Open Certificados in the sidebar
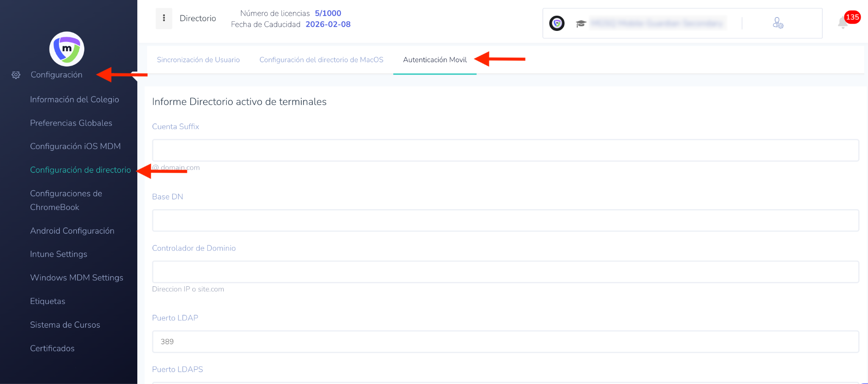Screen dimensions: 868x384 (x=52, y=348)
